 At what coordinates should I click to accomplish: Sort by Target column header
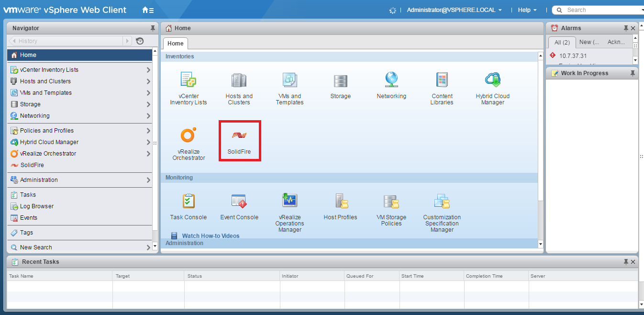[148, 276]
